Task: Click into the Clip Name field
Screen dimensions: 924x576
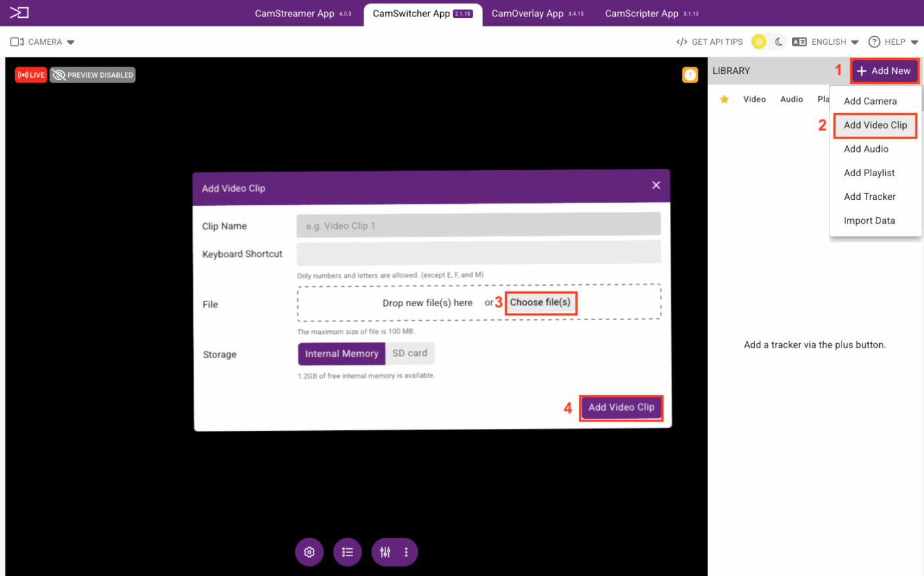Action: [478, 226]
